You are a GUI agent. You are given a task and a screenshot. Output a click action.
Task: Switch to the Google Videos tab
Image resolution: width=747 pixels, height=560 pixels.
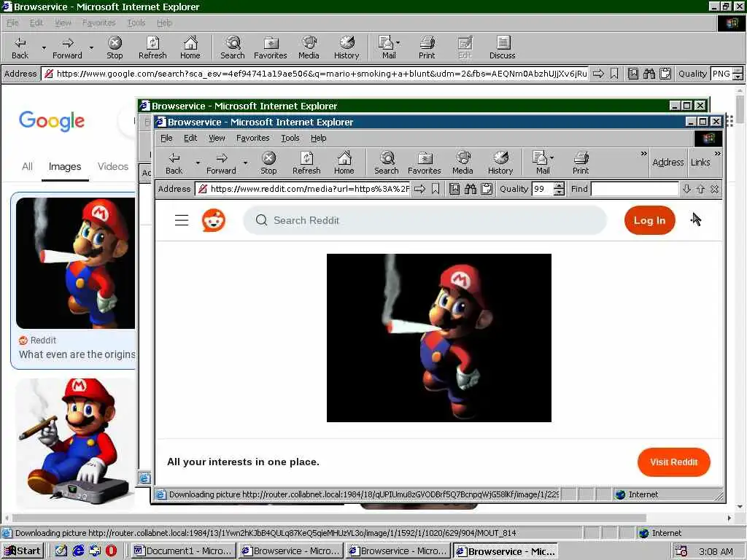(x=113, y=167)
